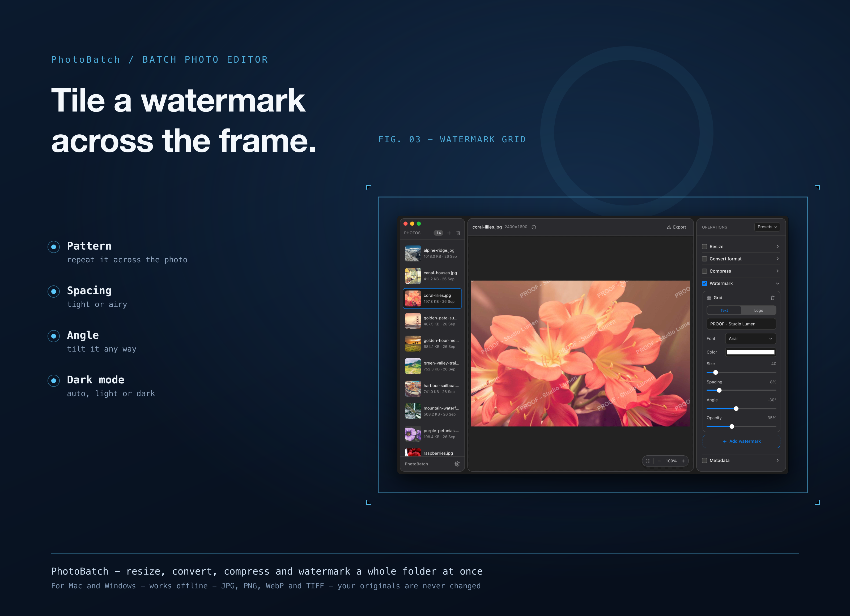Open the Arial font dropdown
Viewport: 850px width, 616px height.
[x=750, y=339]
